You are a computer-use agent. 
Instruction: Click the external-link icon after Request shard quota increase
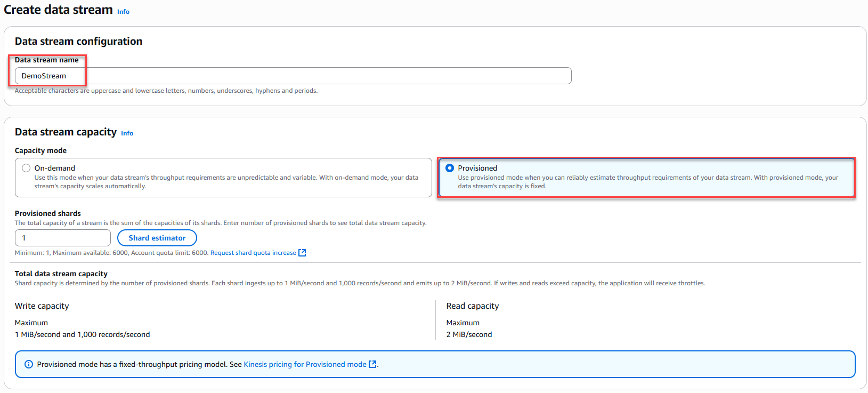(302, 253)
